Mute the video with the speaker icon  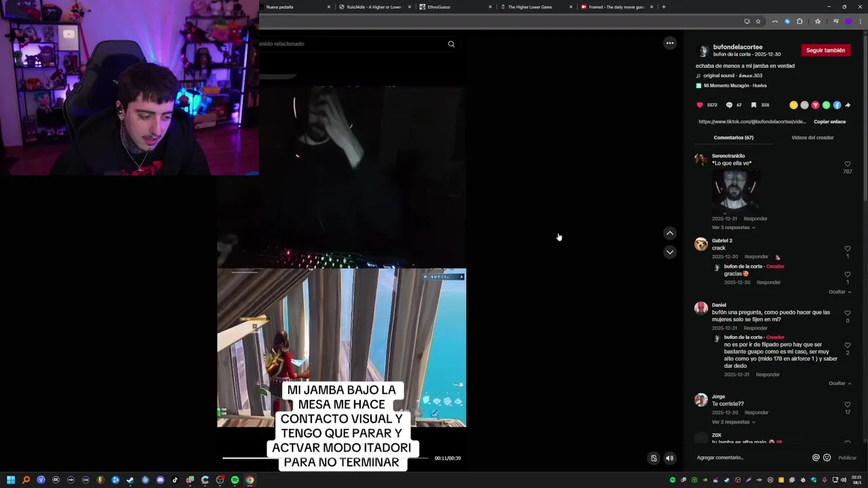point(669,458)
